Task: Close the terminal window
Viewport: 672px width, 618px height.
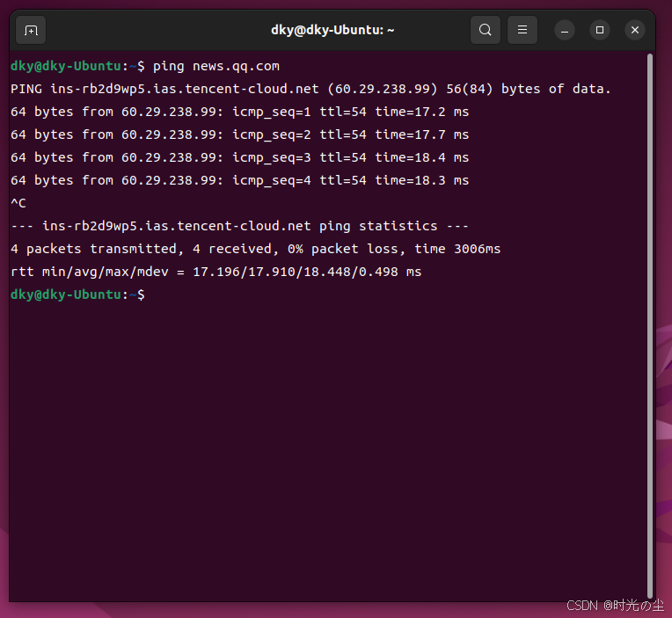Action: [635, 30]
